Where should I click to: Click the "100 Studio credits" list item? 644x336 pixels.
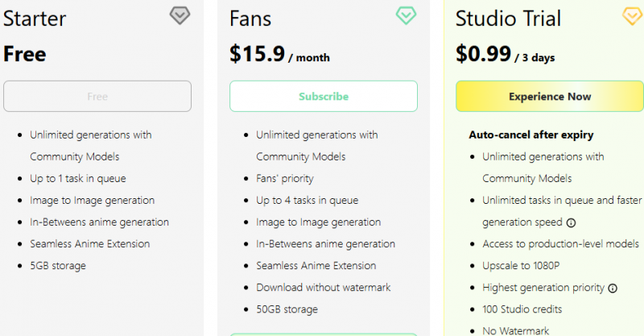522,309
